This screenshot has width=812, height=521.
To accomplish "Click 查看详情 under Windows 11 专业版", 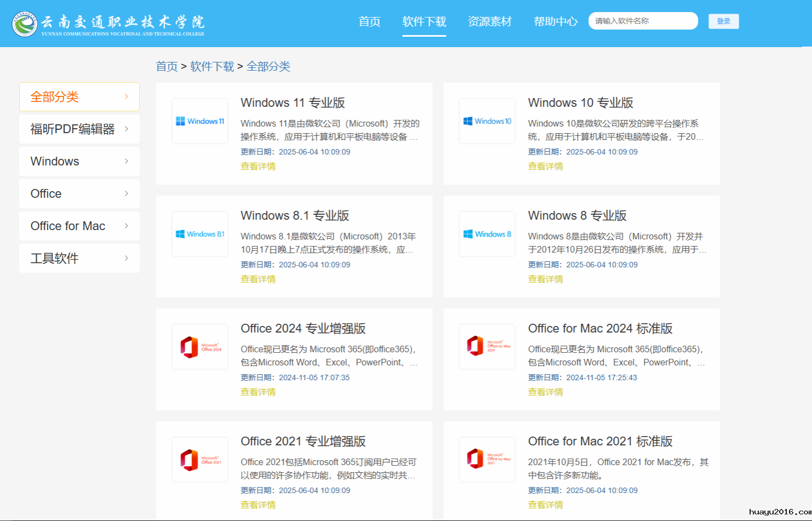I will click(258, 167).
